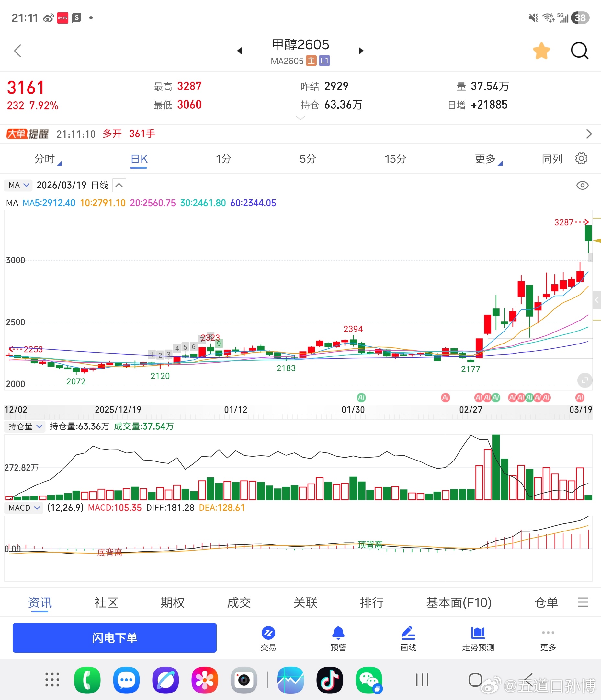Toggle the favorite star for 甲醇2605
The image size is (601, 700).
[541, 51]
